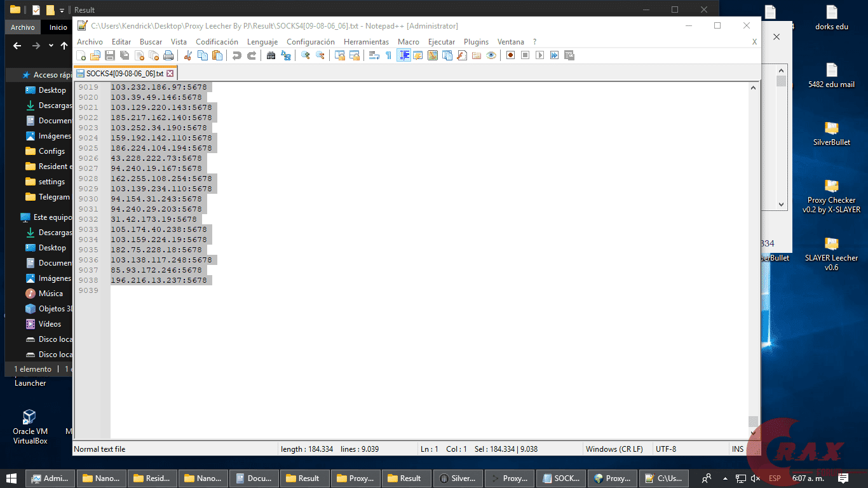868x488 pixels.
Task: Toggle show all characters pilcrow icon
Action: tap(388, 55)
